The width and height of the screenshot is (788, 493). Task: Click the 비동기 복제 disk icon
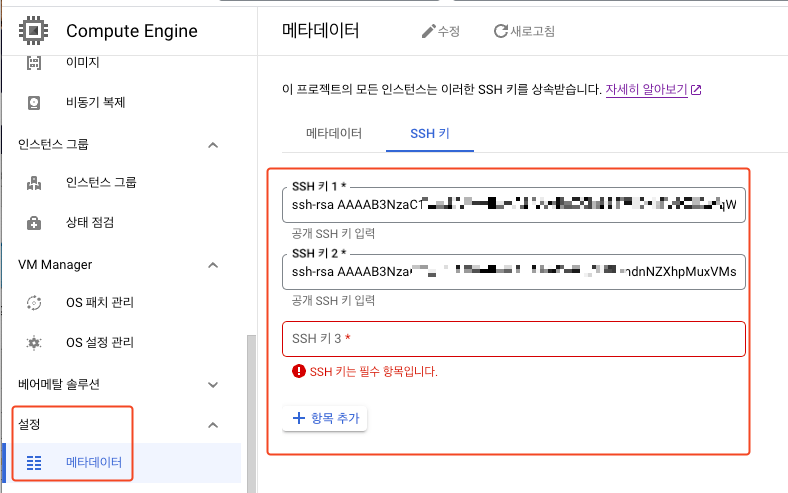point(34,103)
